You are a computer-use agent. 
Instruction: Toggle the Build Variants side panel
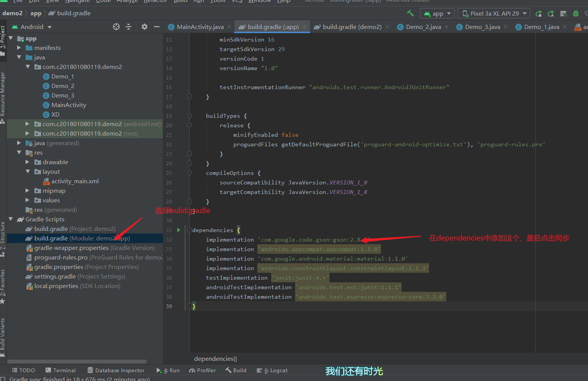pos(3,337)
